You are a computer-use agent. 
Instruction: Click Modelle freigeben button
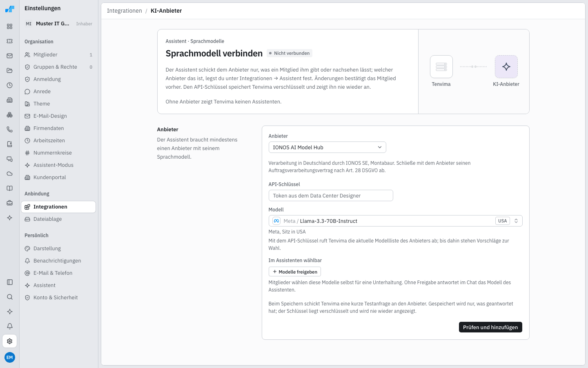pos(295,272)
